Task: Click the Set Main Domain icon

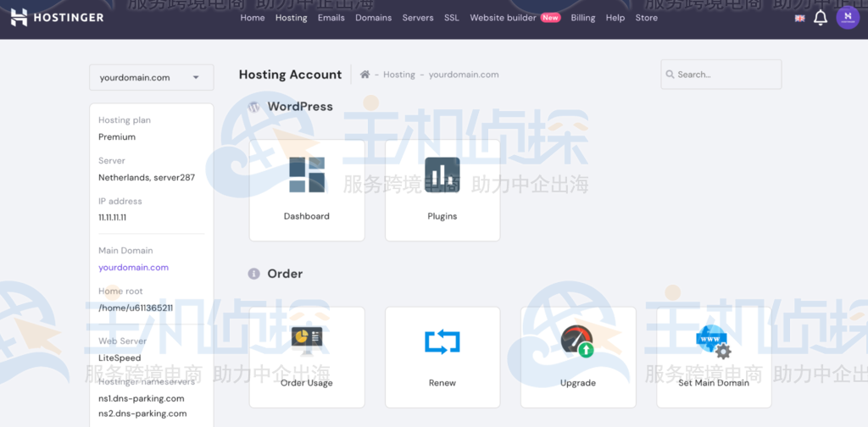Action: coord(713,341)
